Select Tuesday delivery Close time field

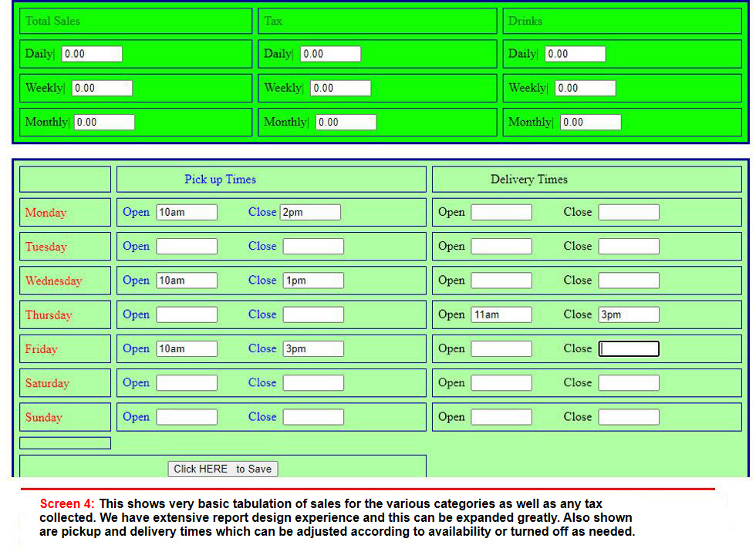point(629,246)
